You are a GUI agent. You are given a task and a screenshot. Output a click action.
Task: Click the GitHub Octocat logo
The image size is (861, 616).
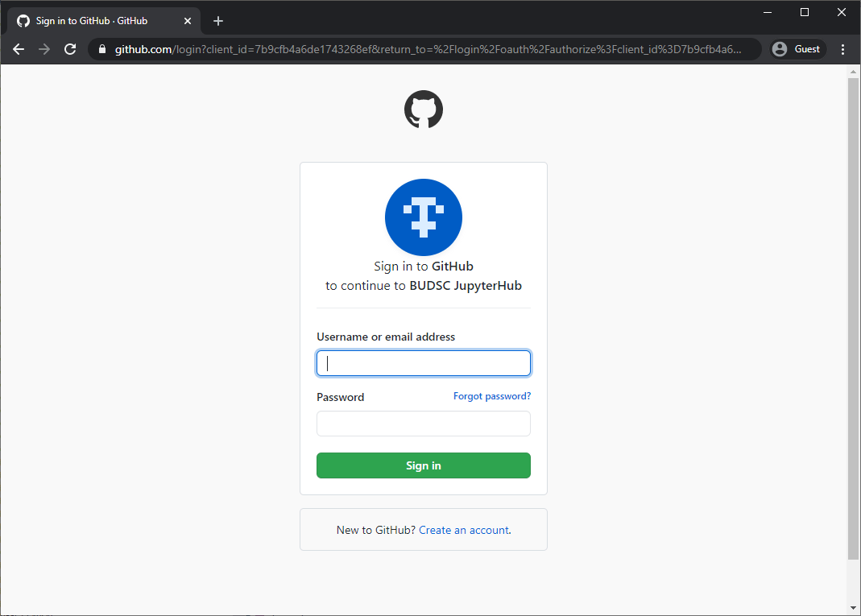pos(424,110)
